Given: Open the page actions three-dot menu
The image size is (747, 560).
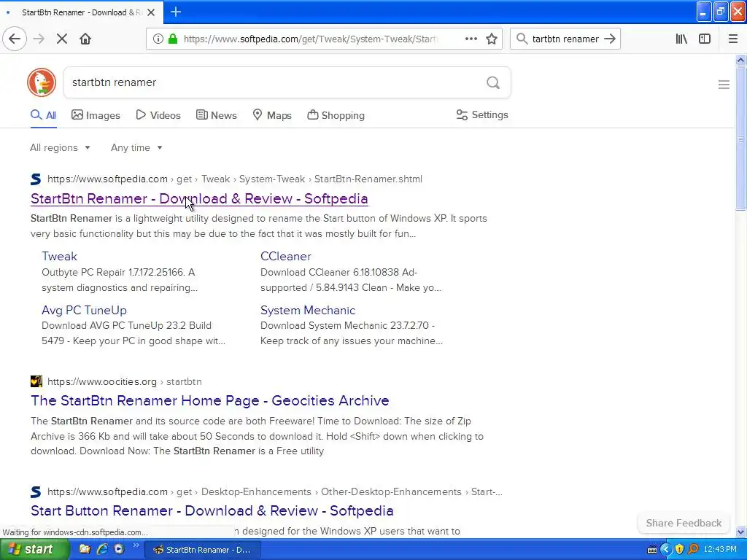Looking at the screenshot, I should (x=471, y=39).
